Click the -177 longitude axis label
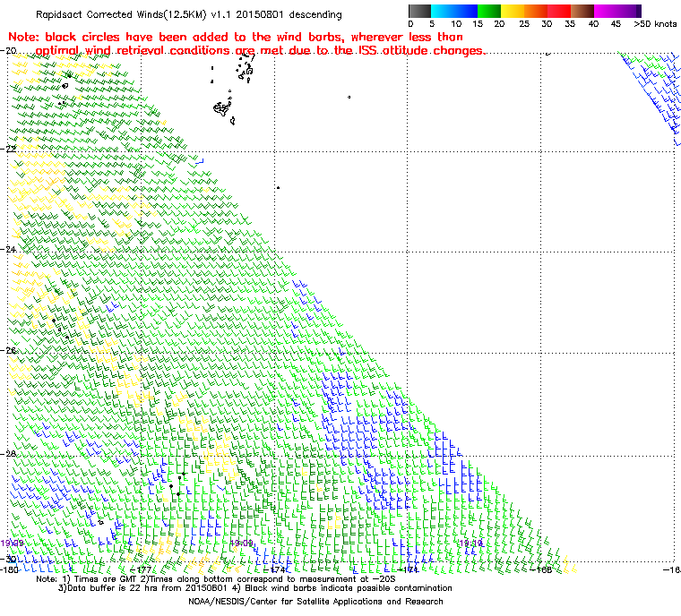Screen dimensions: 681x616 (142, 569)
